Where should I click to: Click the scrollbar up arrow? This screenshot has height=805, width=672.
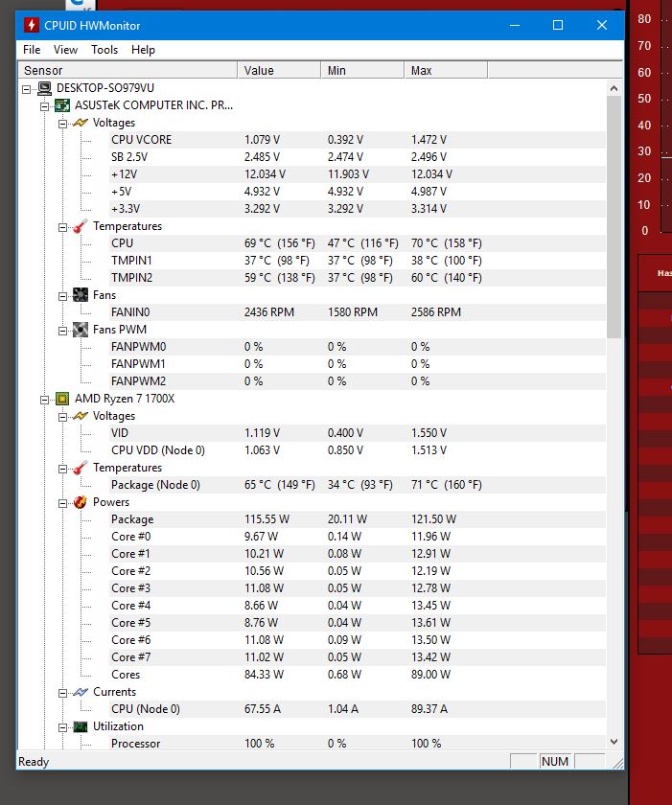[614, 88]
